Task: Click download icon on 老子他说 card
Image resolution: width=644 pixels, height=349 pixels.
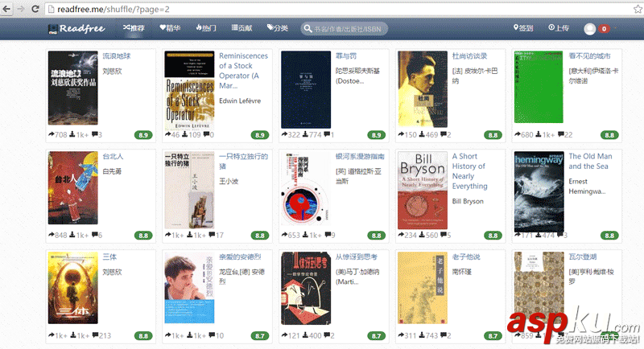Action: point(422,335)
